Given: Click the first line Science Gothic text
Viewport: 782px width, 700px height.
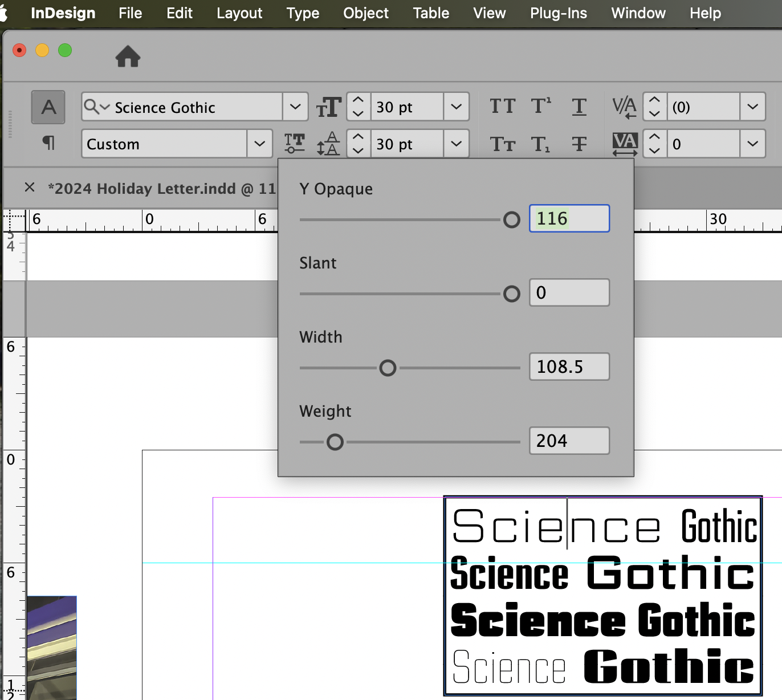Looking at the screenshot, I should 604,527.
